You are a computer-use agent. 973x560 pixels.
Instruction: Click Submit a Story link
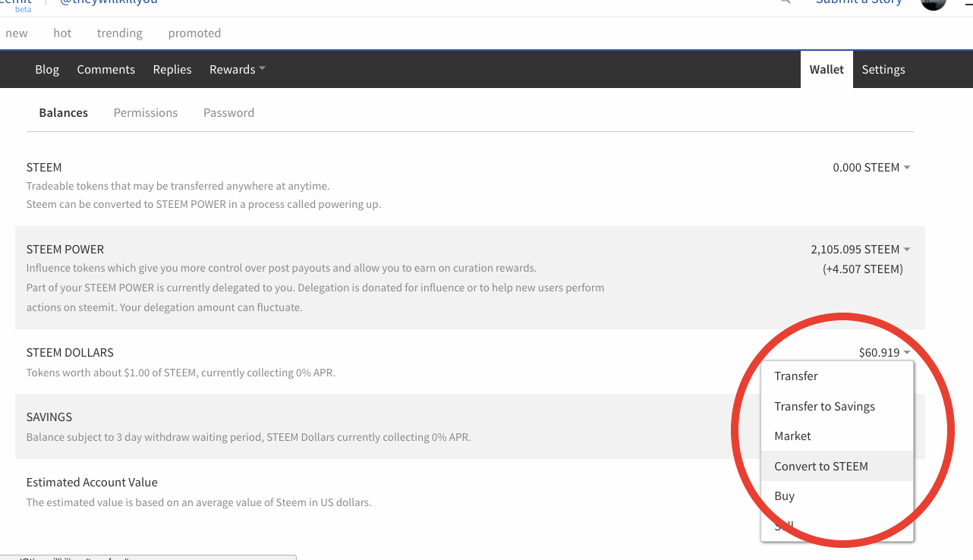pyautogui.click(x=858, y=2)
